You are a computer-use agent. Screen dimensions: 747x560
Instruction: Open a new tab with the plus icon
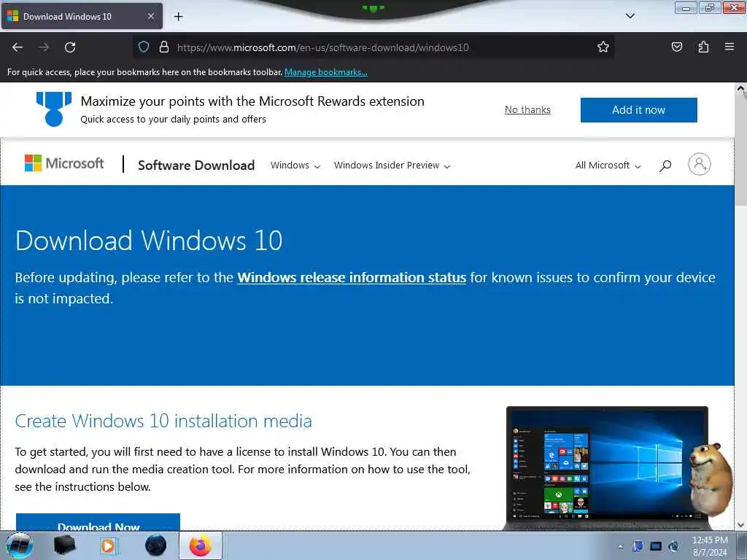coord(178,17)
